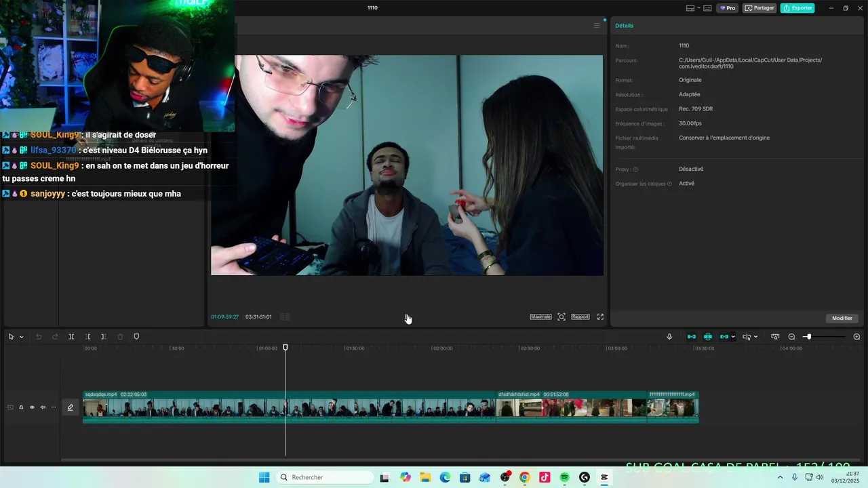Click the Rapport aspect ratio button
The width and height of the screenshot is (868, 488).
point(580,317)
